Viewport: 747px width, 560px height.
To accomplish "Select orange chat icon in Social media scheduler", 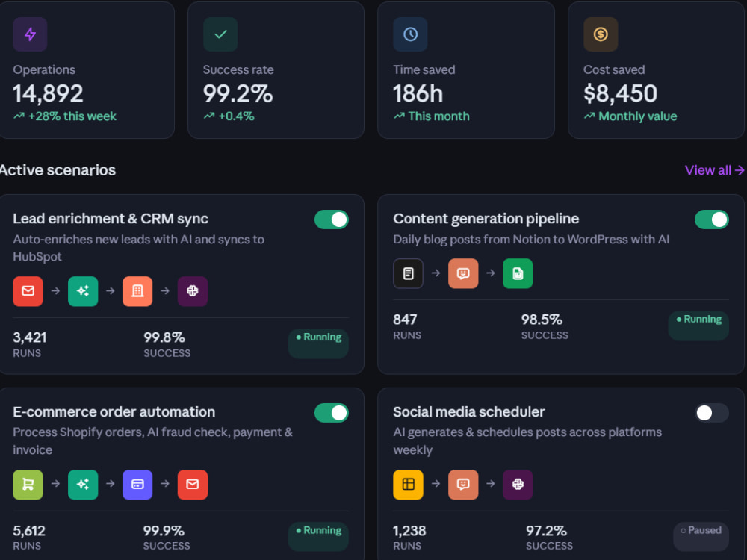I will click(463, 485).
